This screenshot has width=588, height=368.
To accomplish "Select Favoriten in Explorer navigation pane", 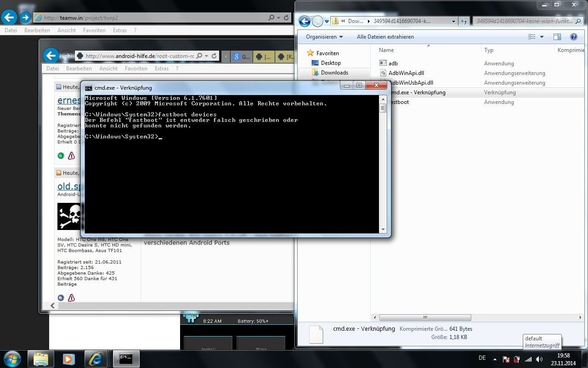I will point(328,53).
